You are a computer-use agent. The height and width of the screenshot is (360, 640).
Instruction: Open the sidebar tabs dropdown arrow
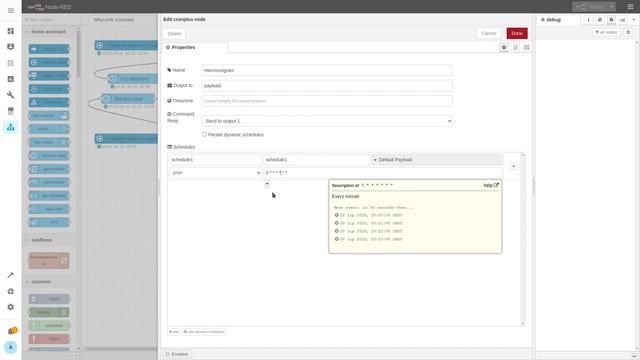(x=634, y=20)
